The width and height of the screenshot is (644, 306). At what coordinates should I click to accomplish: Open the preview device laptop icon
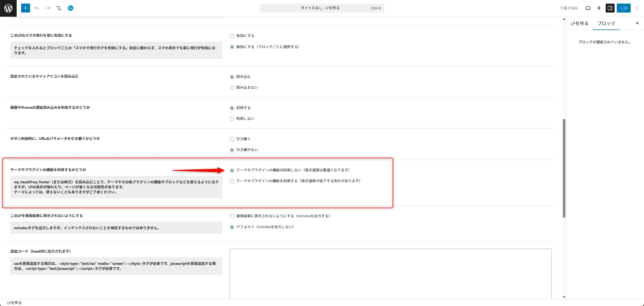pyautogui.click(x=588, y=8)
